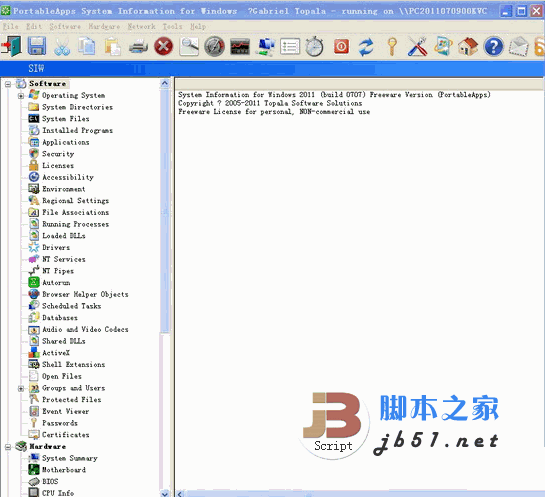
Task: Click the Paste clipboard toolbar icon
Action: 113,47
